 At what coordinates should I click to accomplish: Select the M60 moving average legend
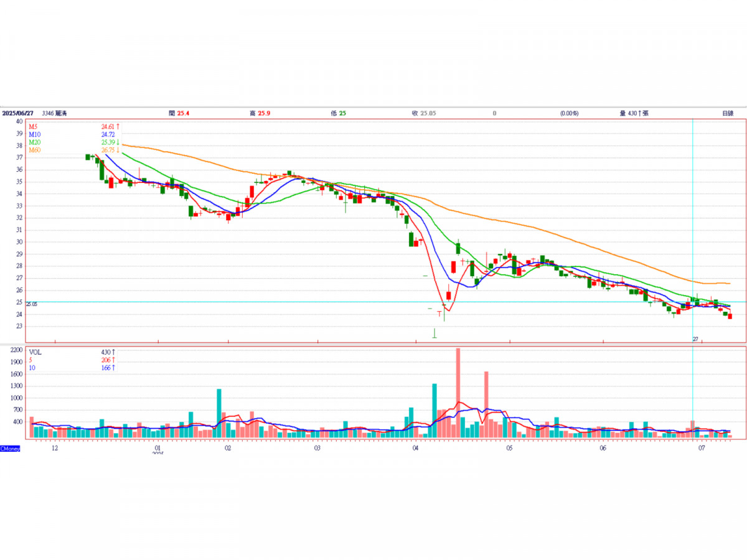[x=34, y=151]
